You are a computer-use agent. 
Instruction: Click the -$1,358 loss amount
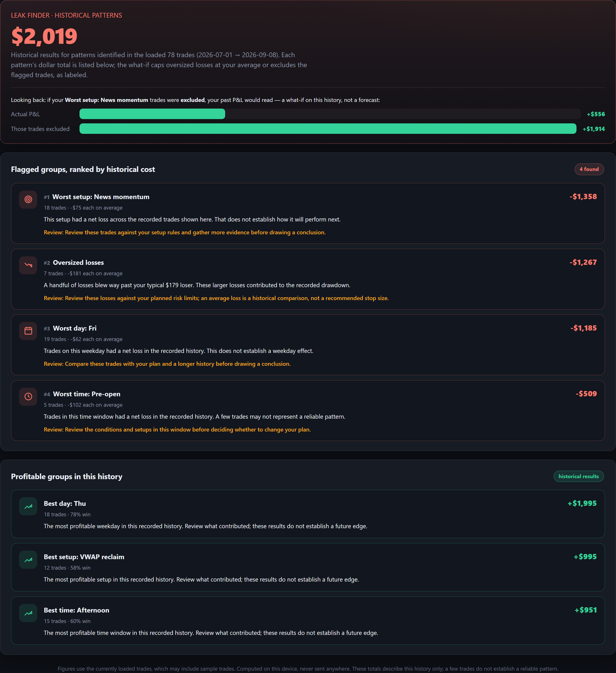[583, 197]
